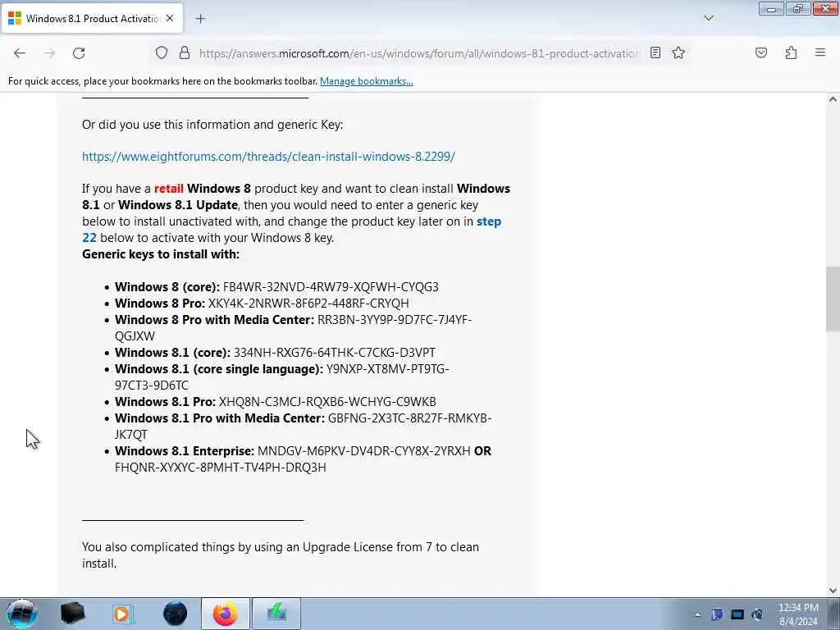Go back to the previous page
The width and height of the screenshot is (840, 630).
click(x=20, y=53)
